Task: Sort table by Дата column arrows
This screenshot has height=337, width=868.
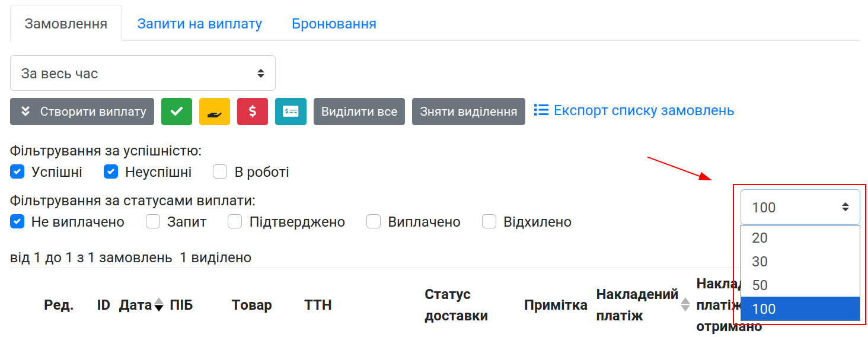Action: [158, 305]
